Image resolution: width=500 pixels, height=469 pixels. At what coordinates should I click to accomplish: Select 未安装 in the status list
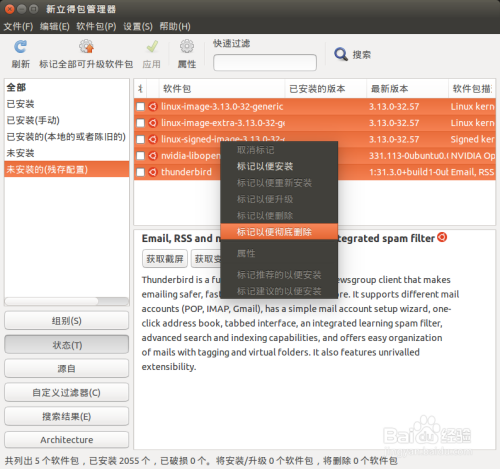pyautogui.click(x=67, y=153)
